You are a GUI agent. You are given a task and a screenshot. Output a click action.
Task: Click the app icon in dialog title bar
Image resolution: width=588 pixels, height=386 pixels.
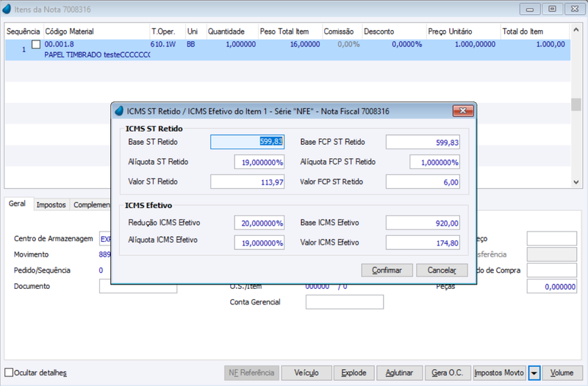point(119,111)
